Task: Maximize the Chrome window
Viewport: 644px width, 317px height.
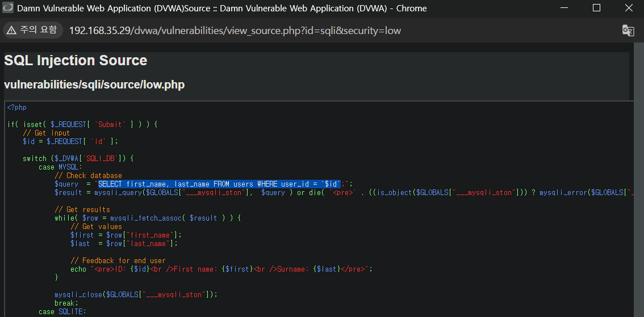Action: coord(596,8)
